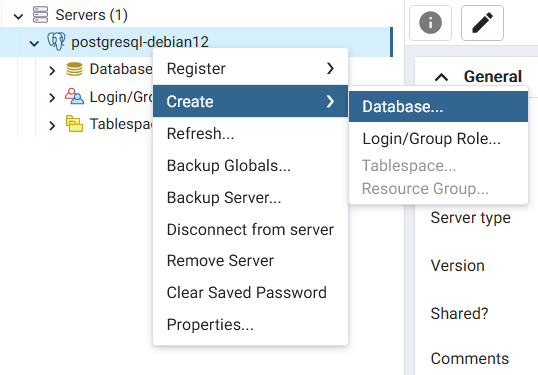Click the Databases cylinder icon

(x=74, y=69)
